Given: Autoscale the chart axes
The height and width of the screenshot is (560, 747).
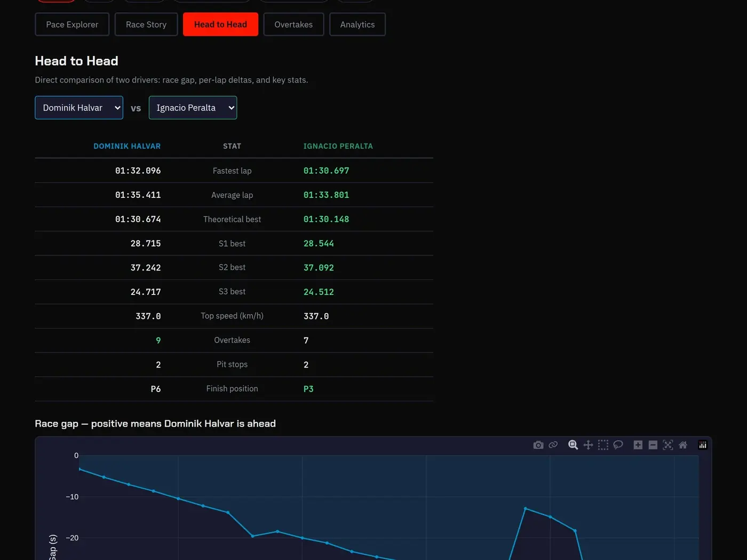Looking at the screenshot, I should (667, 445).
